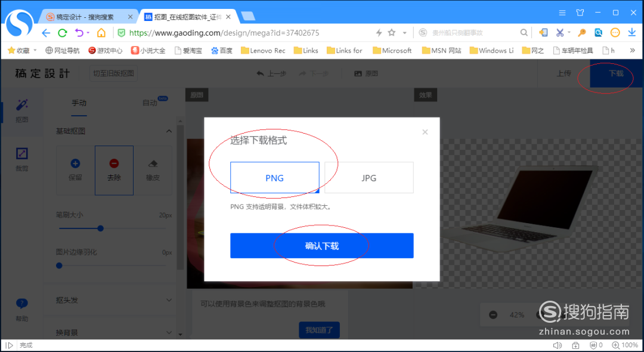Open a new browser tab

click(247, 17)
